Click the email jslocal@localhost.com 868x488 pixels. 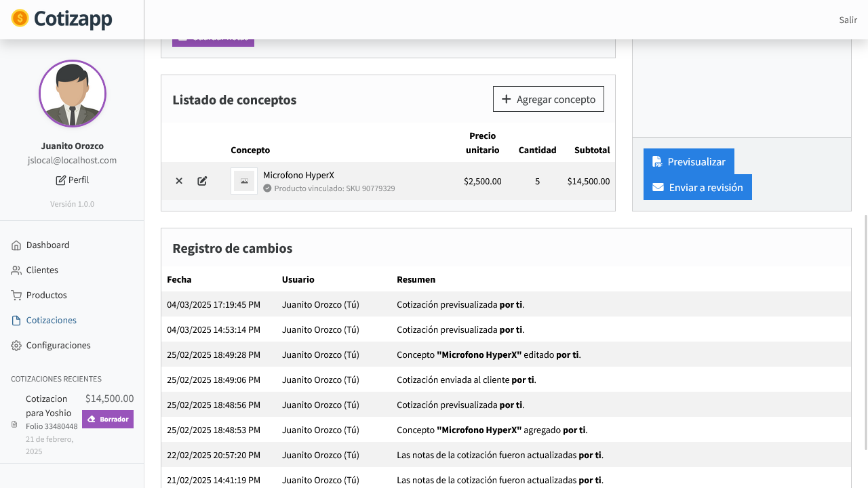coord(73,161)
